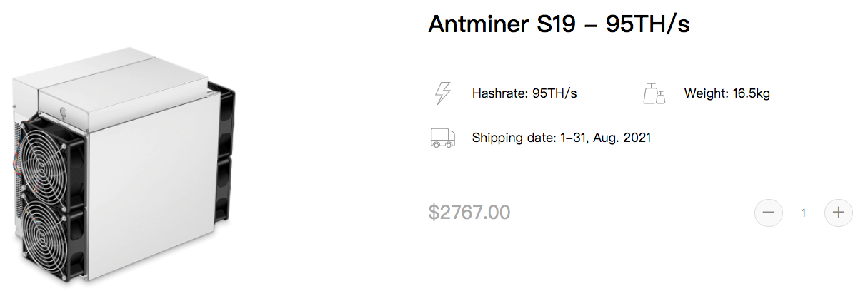Click the small round indicator on miner top
The height and width of the screenshot is (296, 868).
[x=64, y=110]
